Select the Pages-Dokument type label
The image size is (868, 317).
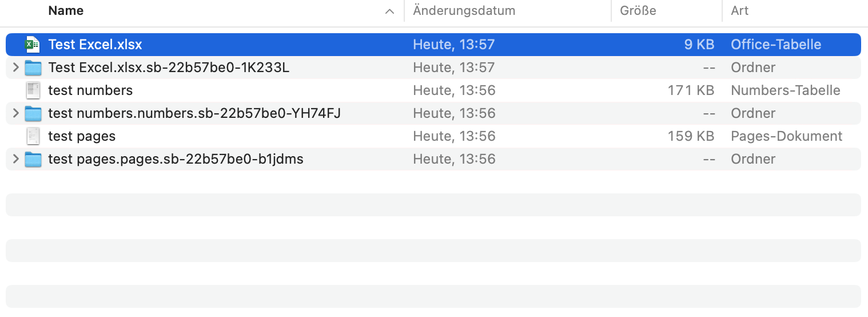786,136
